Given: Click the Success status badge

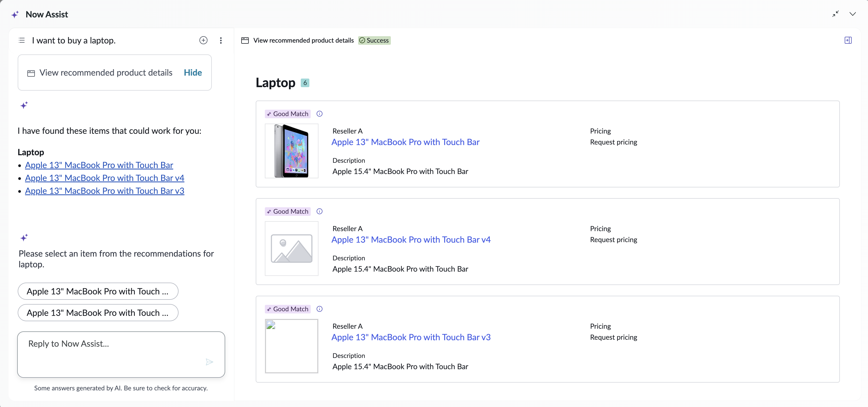Looking at the screenshot, I should pos(374,40).
